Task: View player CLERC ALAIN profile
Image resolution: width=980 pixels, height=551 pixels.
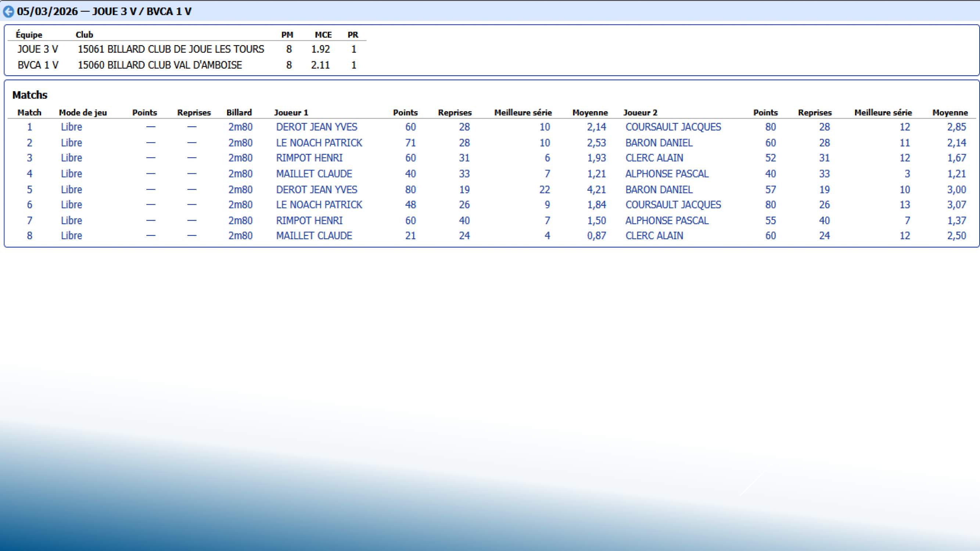Action: click(x=654, y=158)
